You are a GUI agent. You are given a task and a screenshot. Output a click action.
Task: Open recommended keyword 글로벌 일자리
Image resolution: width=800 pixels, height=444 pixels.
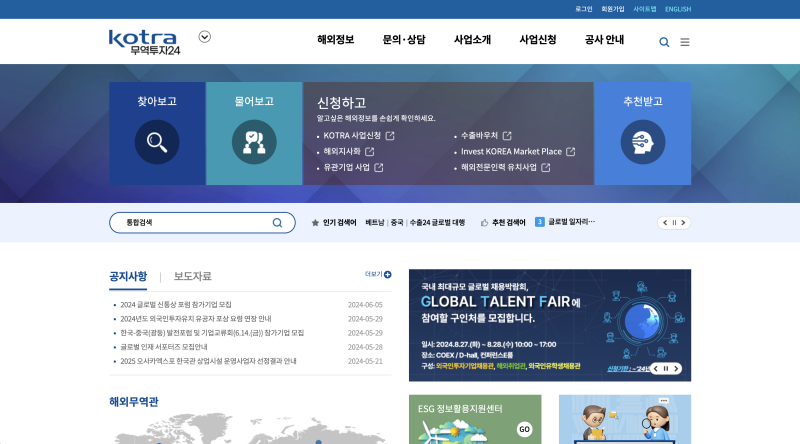(571, 221)
